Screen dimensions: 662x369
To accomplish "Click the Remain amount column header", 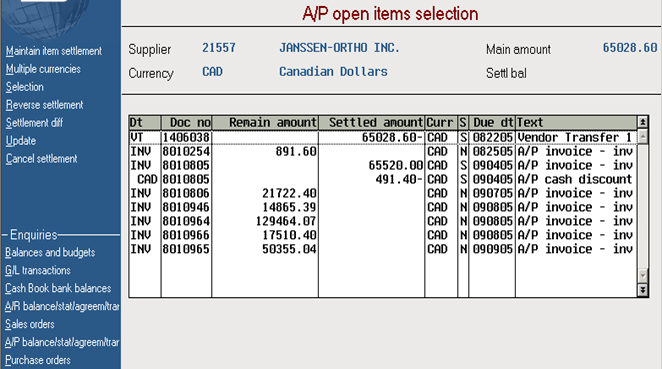I will (265, 122).
